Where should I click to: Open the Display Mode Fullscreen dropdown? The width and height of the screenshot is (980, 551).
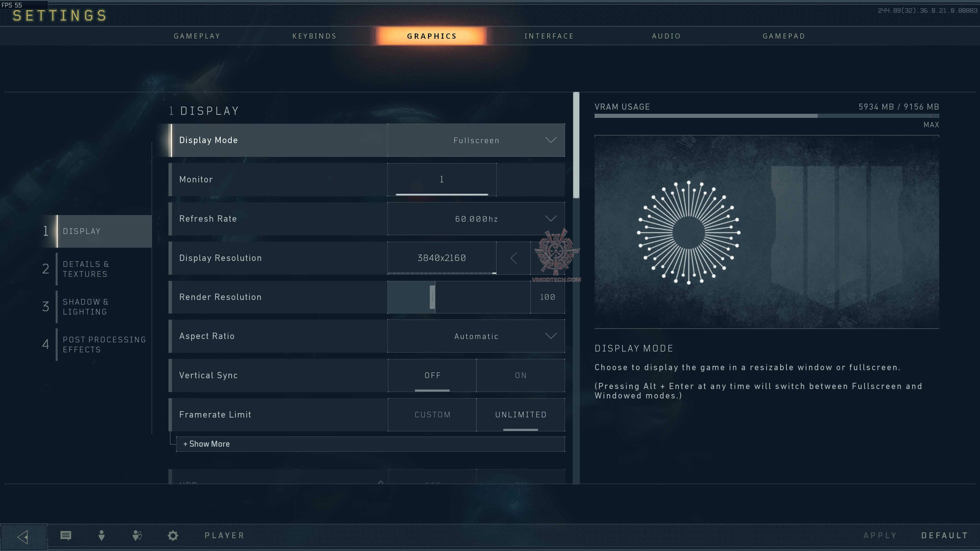(x=476, y=140)
